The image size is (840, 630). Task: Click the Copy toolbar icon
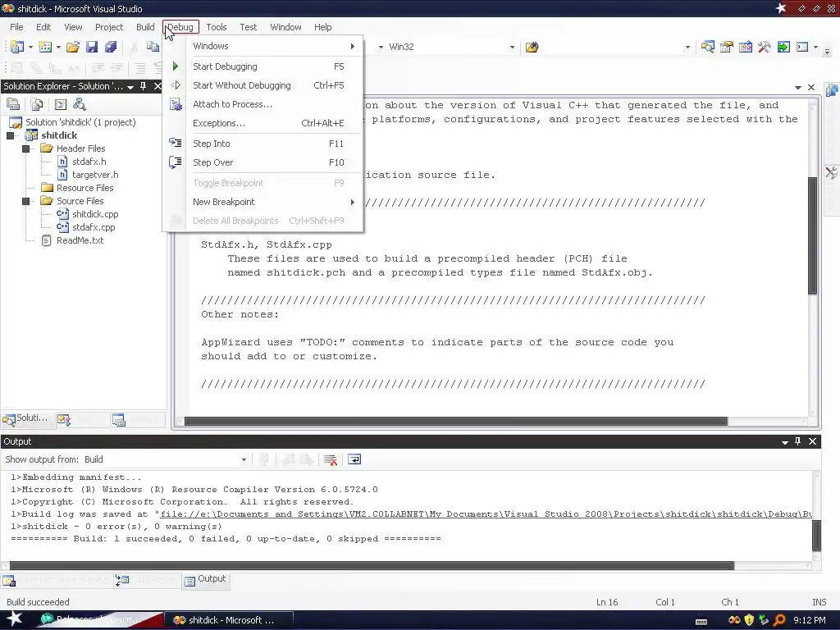coord(153,47)
